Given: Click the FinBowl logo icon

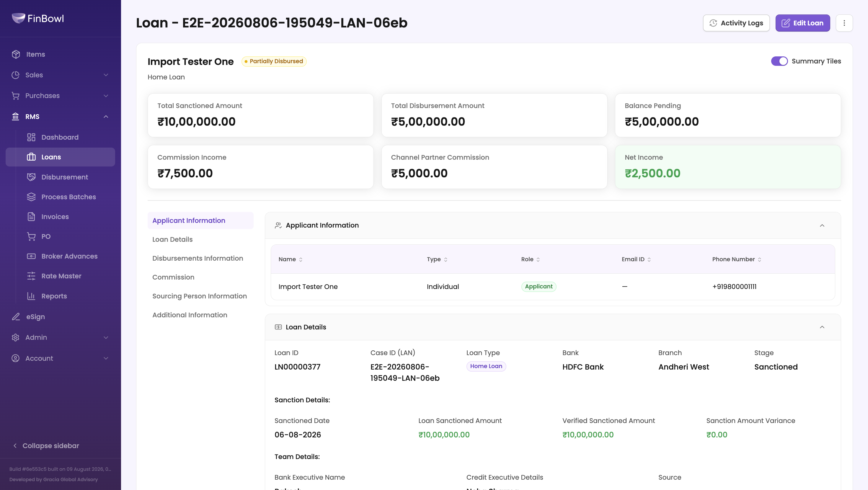Looking at the screenshot, I should click(x=18, y=18).
